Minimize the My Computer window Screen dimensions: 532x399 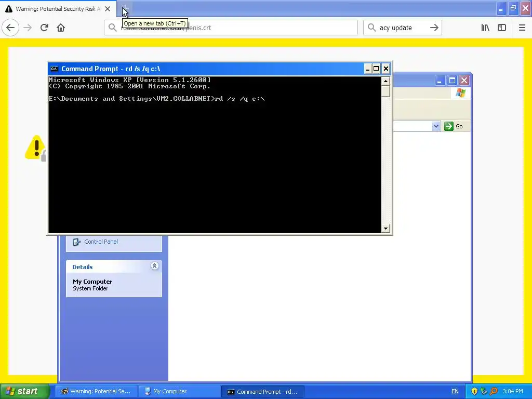pyautogui.click(x=440, y=81)
